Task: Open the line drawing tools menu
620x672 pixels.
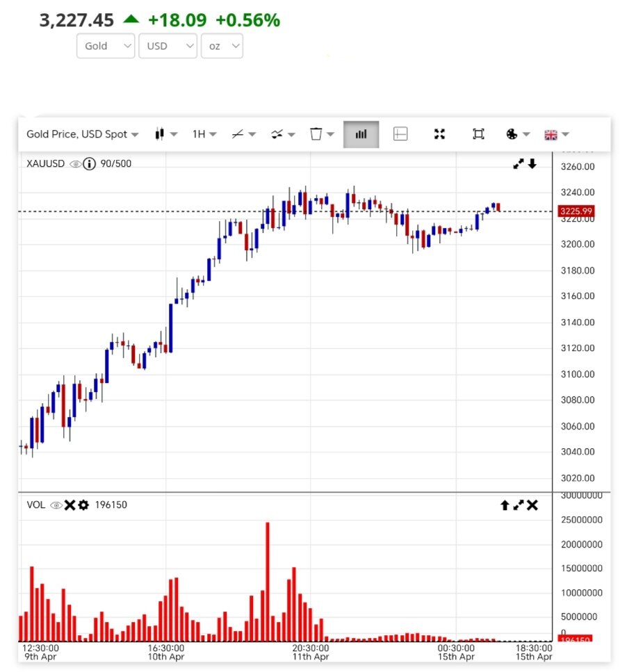Action: (243, 134)
